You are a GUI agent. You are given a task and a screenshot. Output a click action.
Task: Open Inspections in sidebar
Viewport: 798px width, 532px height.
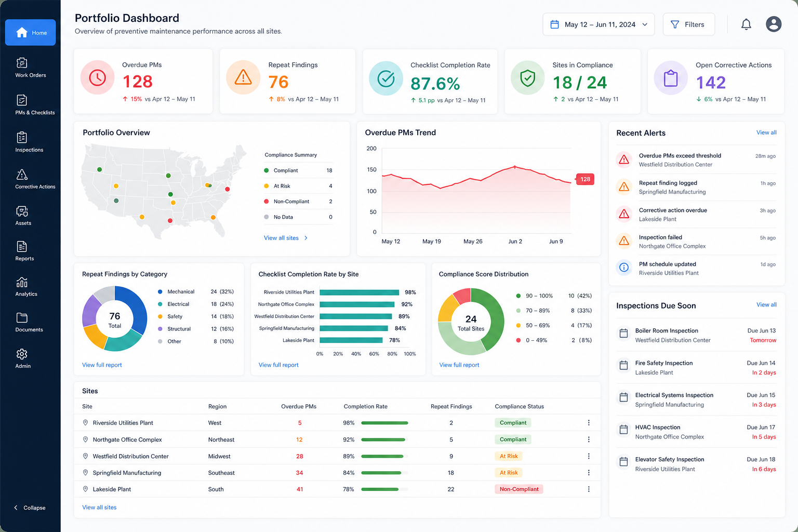coord(29,142)
